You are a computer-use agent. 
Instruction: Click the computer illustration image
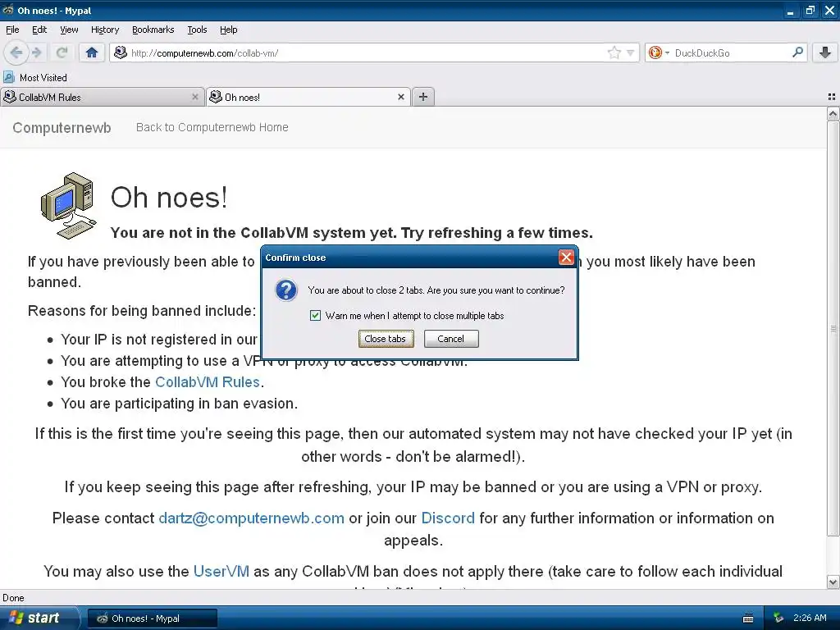coord(69,206)
